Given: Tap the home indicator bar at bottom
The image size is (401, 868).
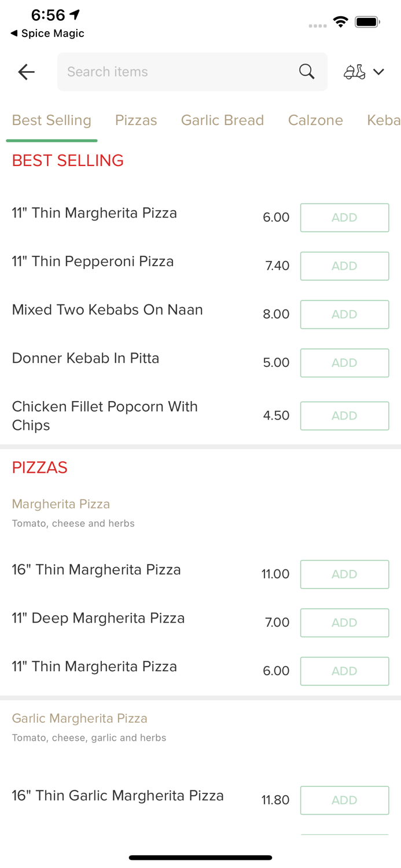Looking at the screenshot, I should [x=200, y=858].
